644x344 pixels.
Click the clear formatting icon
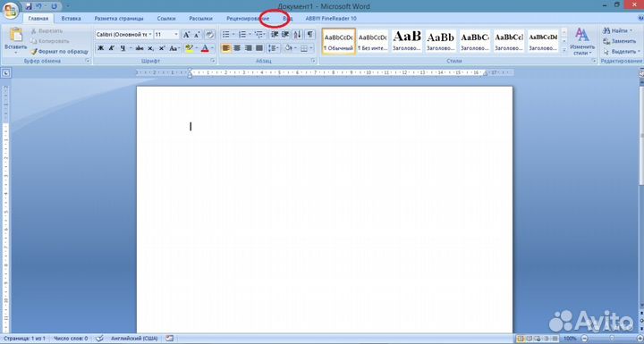point(209,35)
